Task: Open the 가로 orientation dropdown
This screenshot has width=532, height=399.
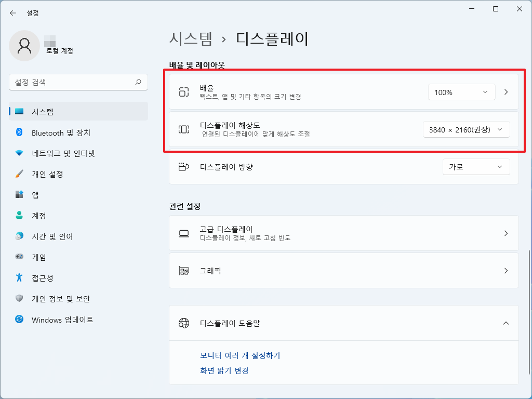Action: tap(476, 167)
